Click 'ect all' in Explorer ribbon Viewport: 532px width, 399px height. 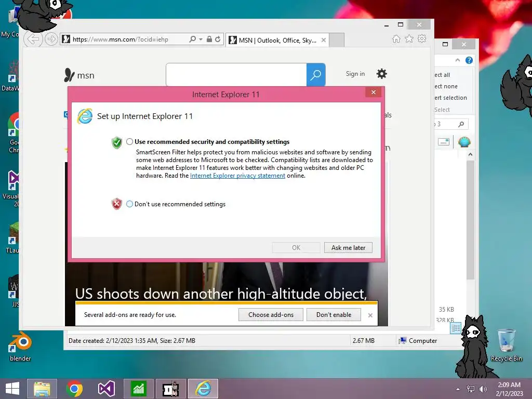(x=442, y=75)
